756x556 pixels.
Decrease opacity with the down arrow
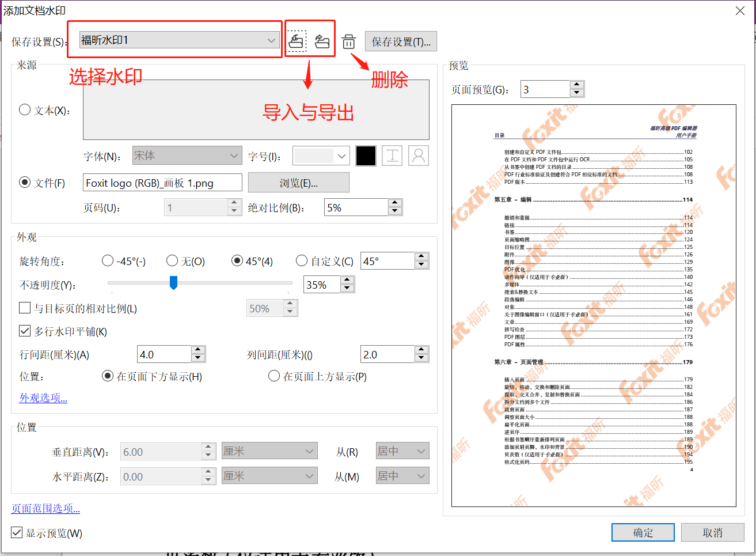347,288
